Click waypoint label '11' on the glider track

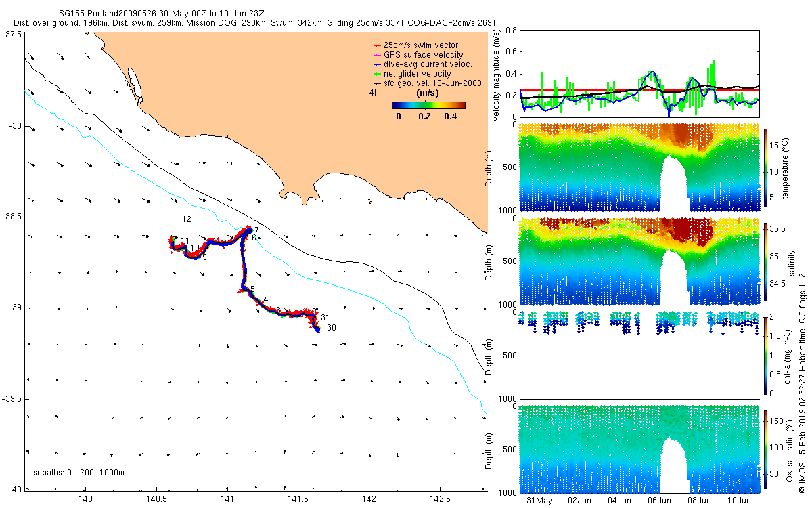pos(185,241)
